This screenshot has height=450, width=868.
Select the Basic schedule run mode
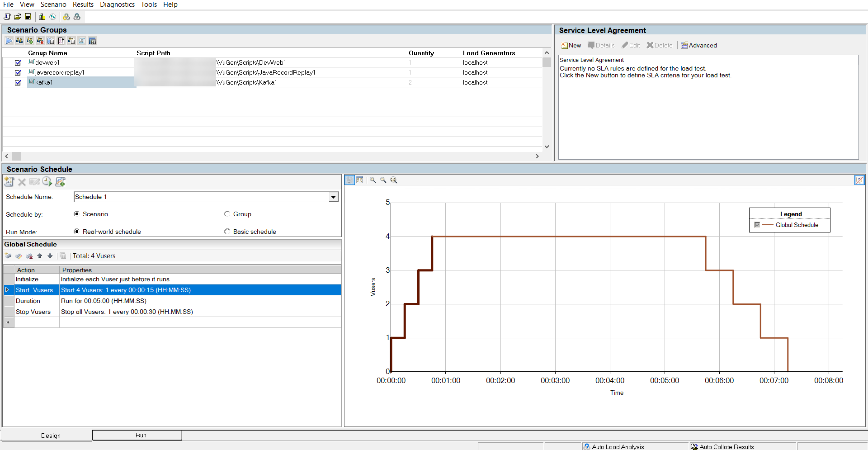click(227, 232)
